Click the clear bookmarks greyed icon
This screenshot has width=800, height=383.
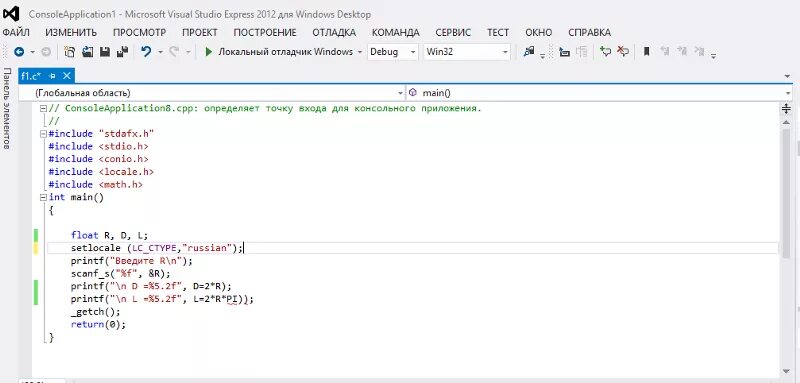pyautogui.click(x=699, y=52)
